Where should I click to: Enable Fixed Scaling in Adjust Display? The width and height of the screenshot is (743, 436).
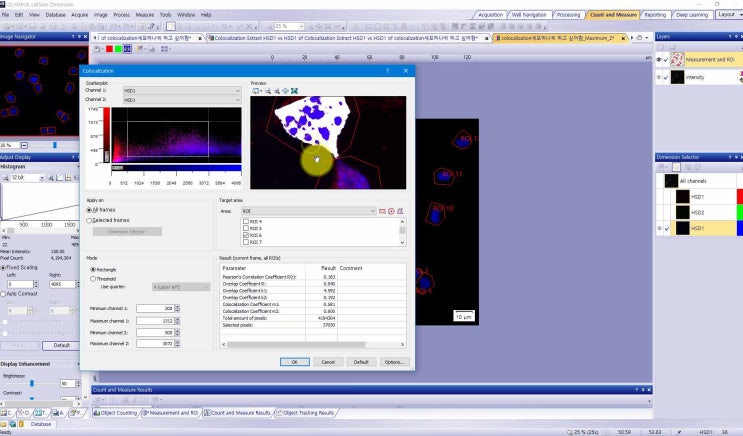pos(3,268)
